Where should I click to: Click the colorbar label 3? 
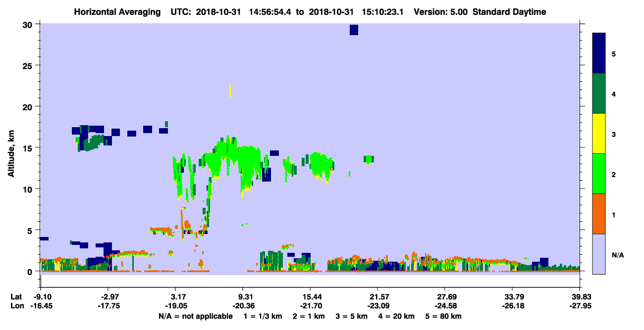pyautogui.click(x=614, y=134)
